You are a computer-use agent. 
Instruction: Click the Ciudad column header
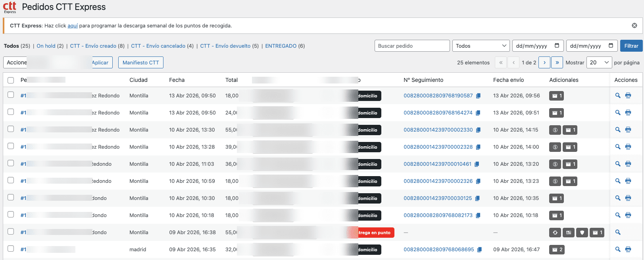pos(138,80)
